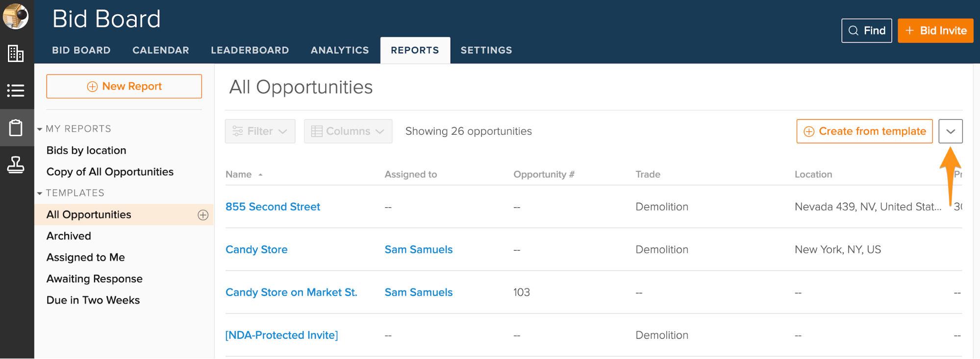Screen dimensions: 980x359
Task: Click the user avatar in the sidebar
Action: (16, 16)
